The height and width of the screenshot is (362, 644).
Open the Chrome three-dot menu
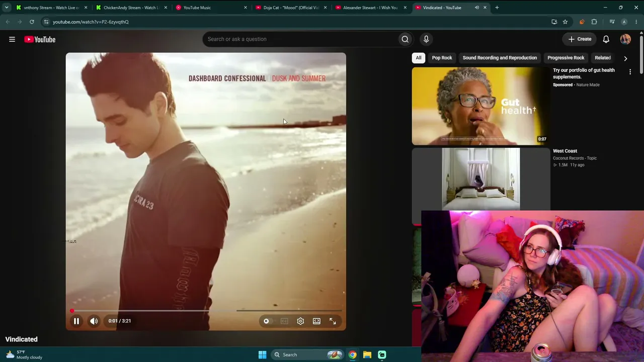(636, 22)
